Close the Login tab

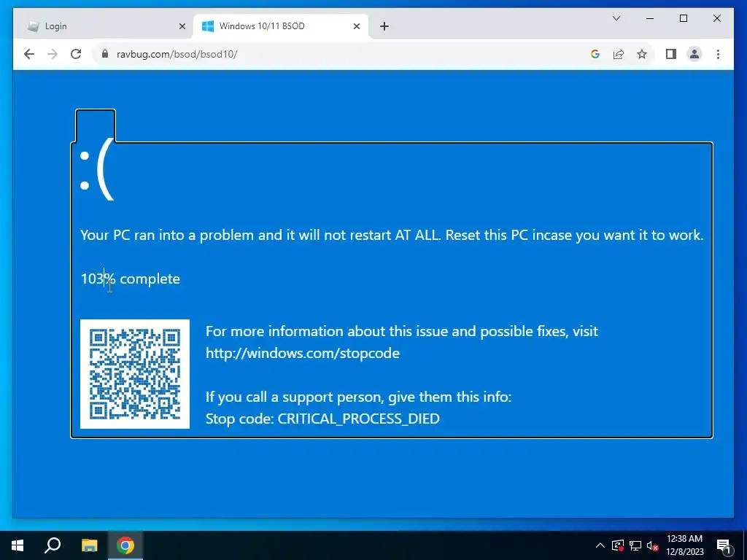tap(182, 26)
